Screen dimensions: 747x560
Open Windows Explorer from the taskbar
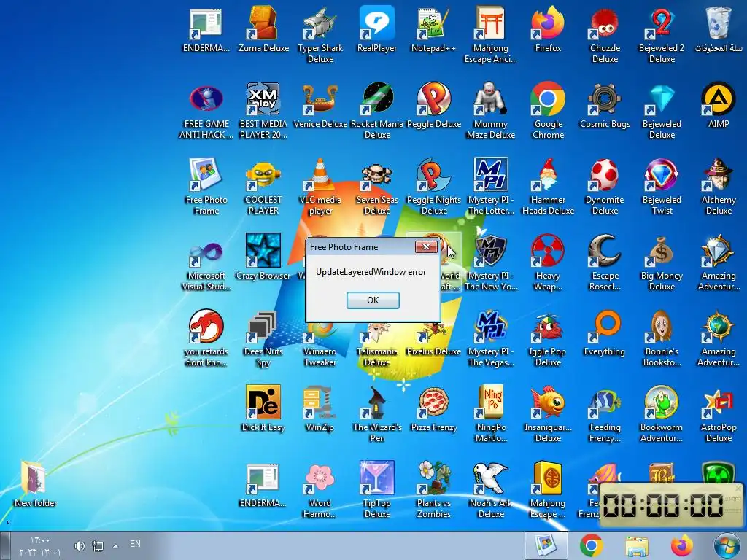tap(637, 546)
